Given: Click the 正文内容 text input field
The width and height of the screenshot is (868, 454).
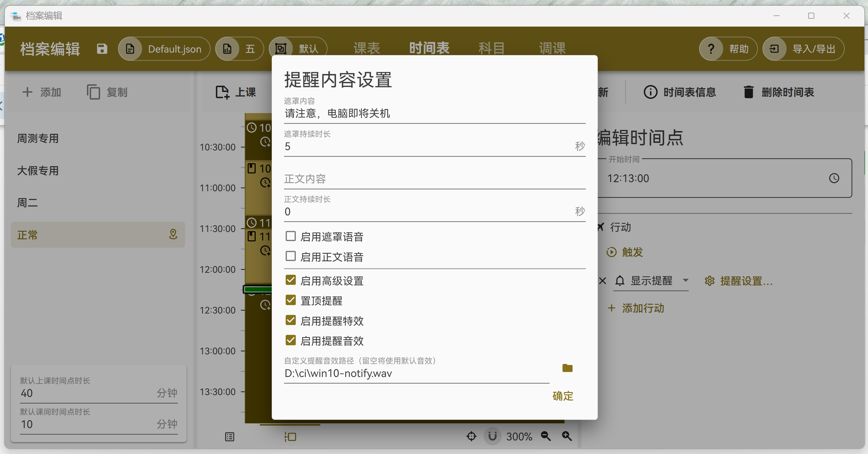Looking at the screenshot, I should click(434, 179).
